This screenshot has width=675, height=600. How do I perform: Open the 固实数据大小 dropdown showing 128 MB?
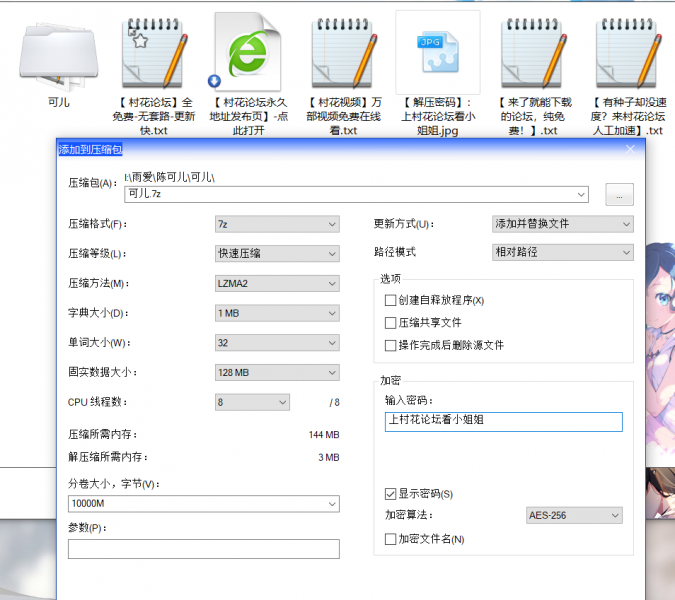coord(277,373)
